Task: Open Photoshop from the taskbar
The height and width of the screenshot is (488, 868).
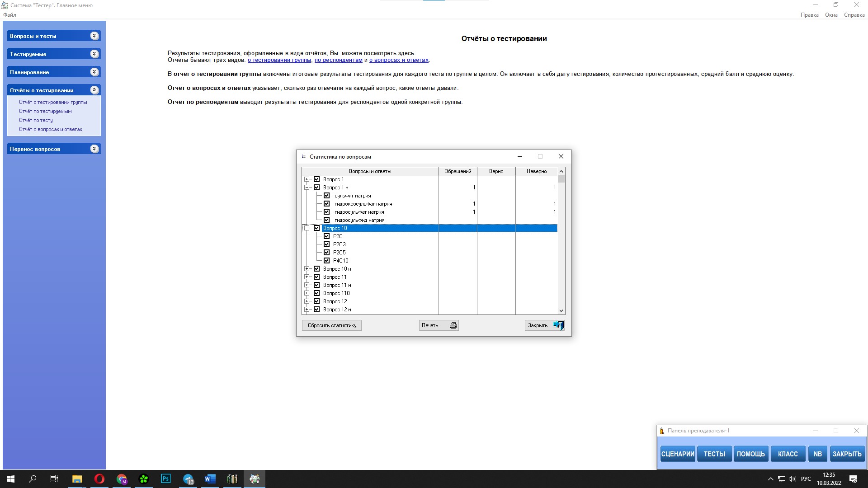Action: coord(166,479)
